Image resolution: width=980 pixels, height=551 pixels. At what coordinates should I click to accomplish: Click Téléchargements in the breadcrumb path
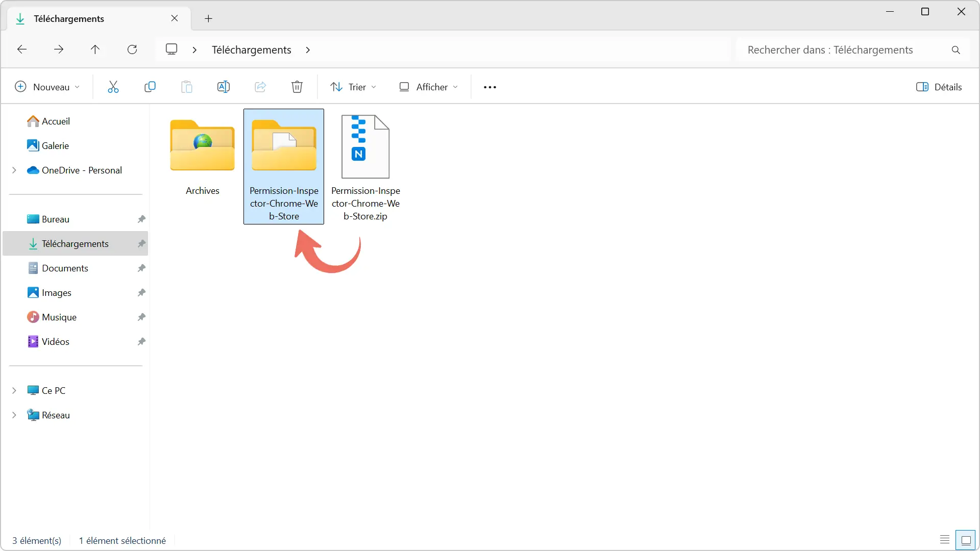coord(252,50)
